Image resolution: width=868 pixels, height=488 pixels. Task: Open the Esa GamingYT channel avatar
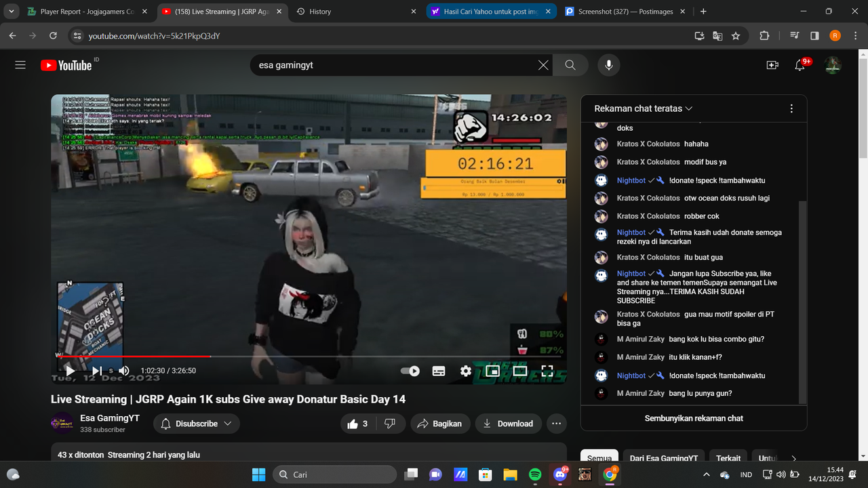[62, 423]
